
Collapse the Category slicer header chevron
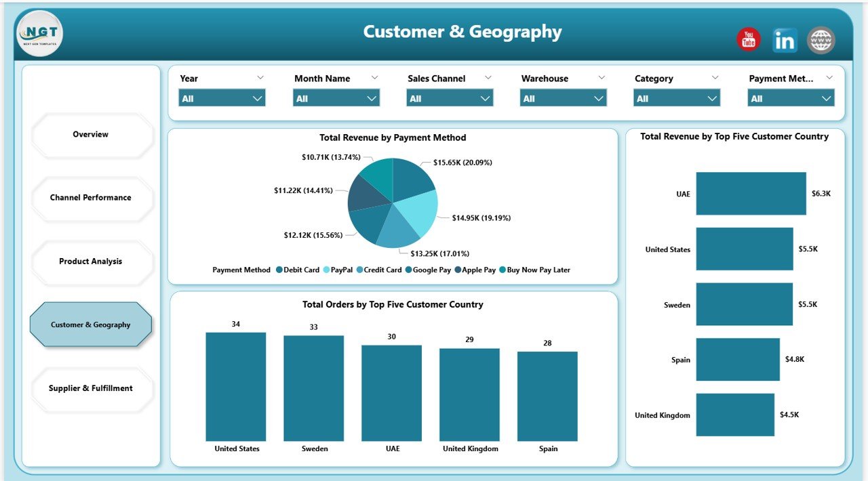(715, 78)
